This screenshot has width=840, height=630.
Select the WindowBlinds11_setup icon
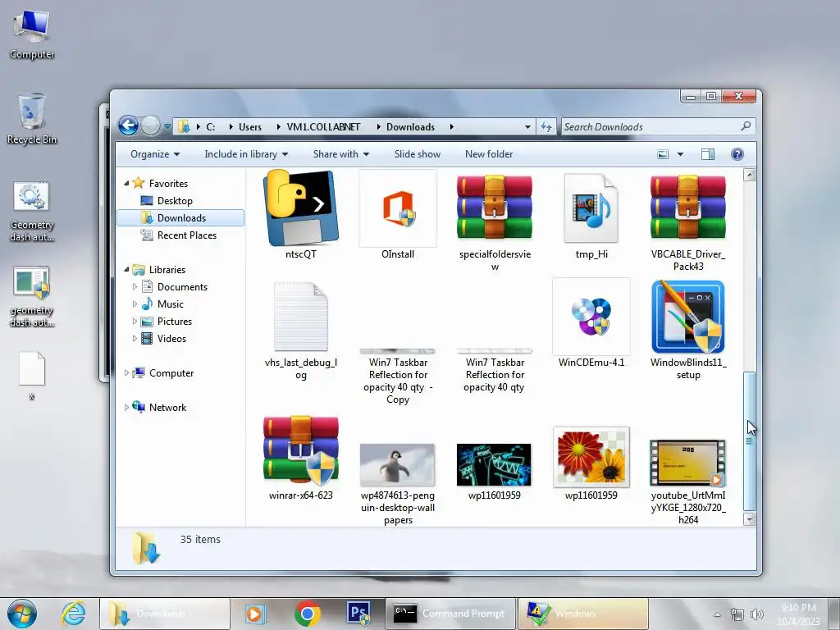tap(688, 317)
